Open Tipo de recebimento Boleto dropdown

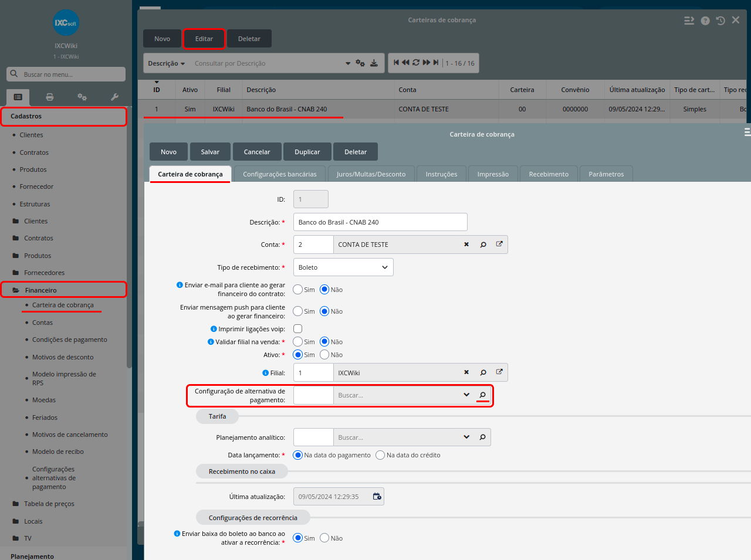coord(343,267)
